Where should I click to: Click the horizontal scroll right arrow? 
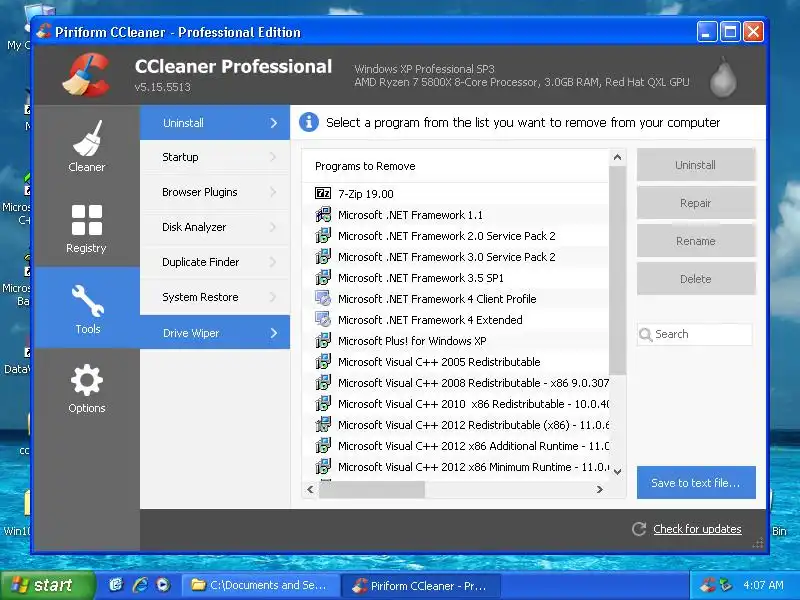[600, 489]
